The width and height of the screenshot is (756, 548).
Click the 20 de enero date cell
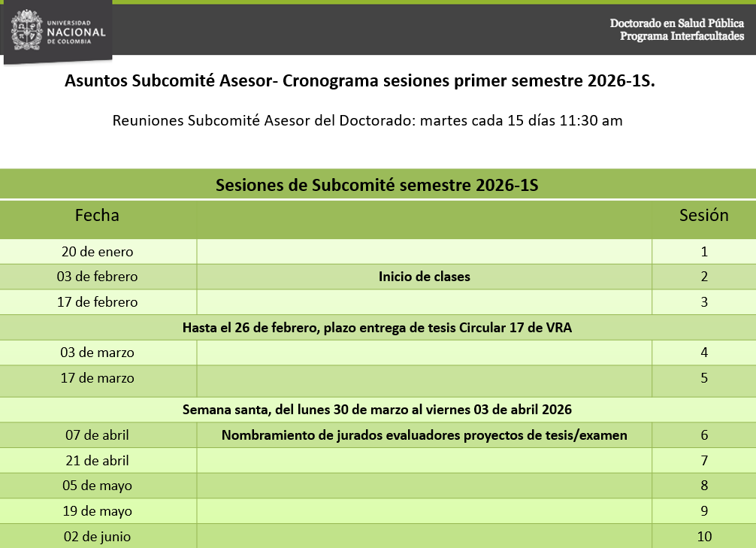click(97, 252)
